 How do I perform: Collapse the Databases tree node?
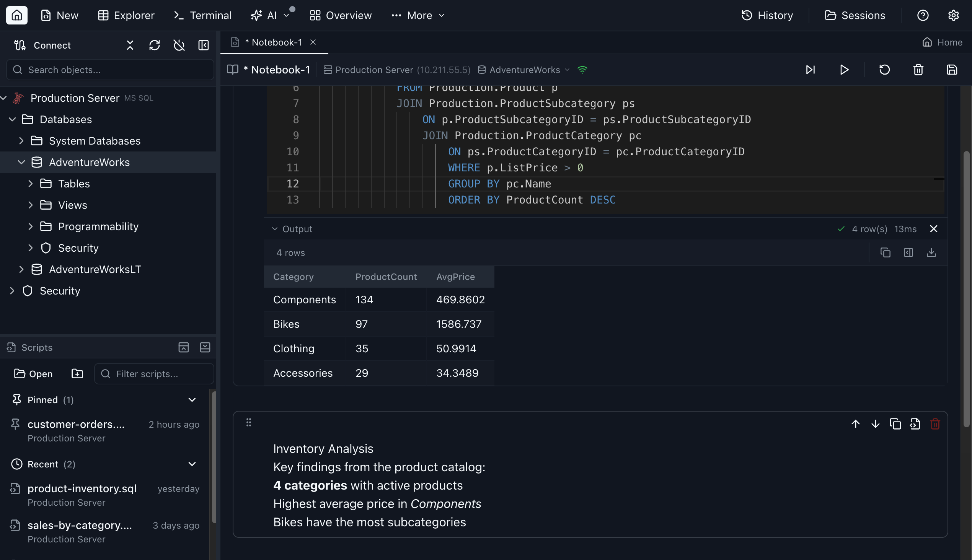pyautogui.click(x=13, y=119)
